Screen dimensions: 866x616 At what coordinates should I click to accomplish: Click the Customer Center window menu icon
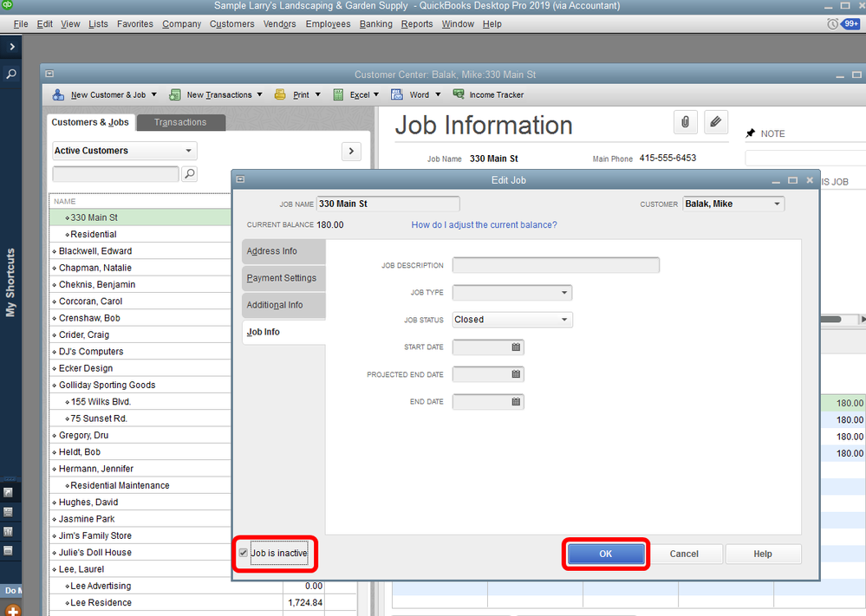point(49,74)
